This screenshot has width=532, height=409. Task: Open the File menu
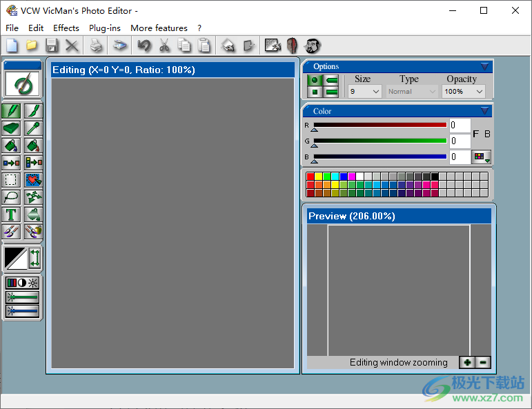tap(12, 28)
